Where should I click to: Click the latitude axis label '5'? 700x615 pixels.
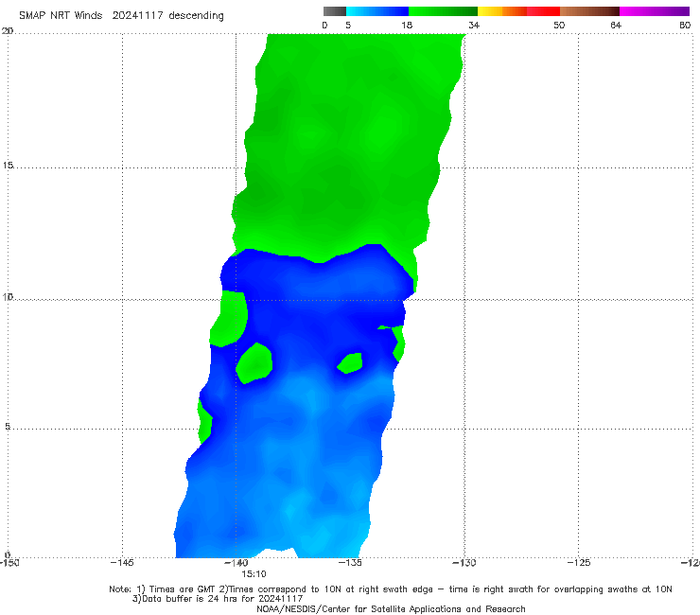coord(8,426)
